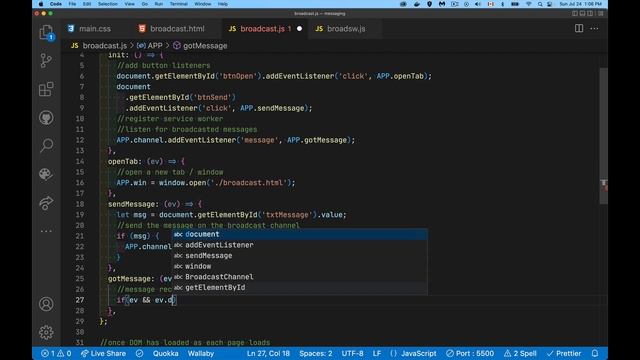Open the Explorer view in activity bar

(x=46, y=33)
